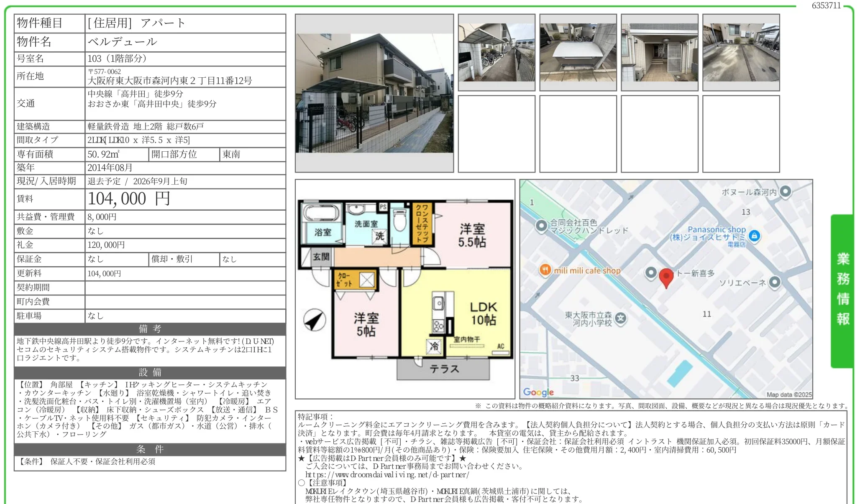This screenshot has width=860, height=504.
Task: Click the 8,000円 management fee value
Action: pos(102,217)
